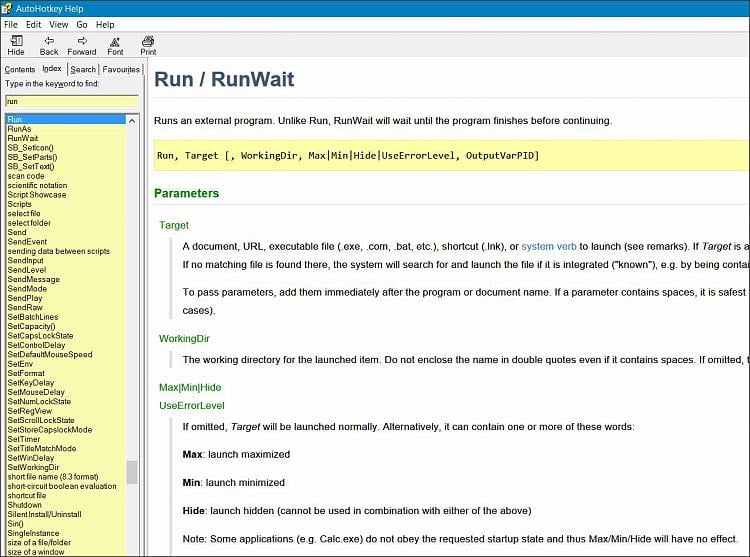Select 'SB_SetParts()' index entry

coord(32,157)
